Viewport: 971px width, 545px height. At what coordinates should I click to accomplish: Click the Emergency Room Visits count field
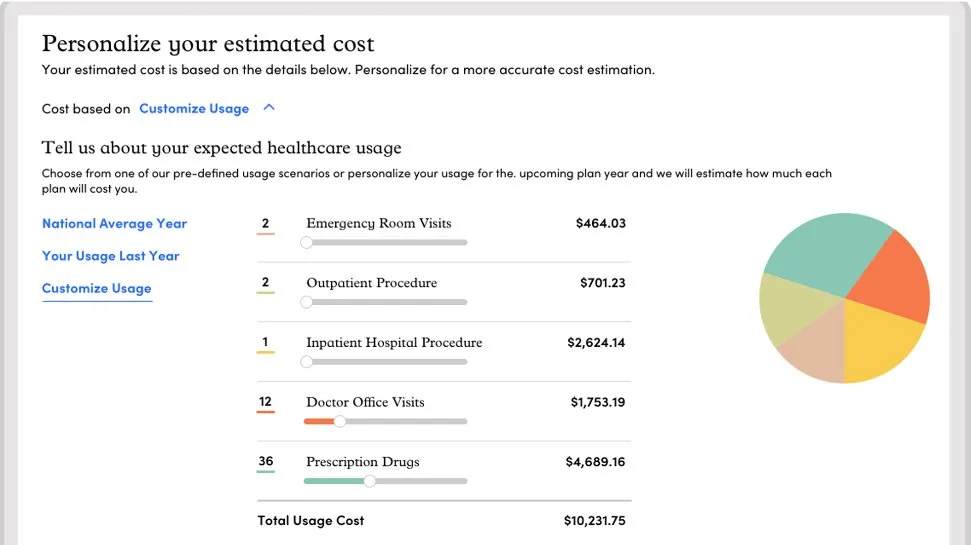coord(265,224)
